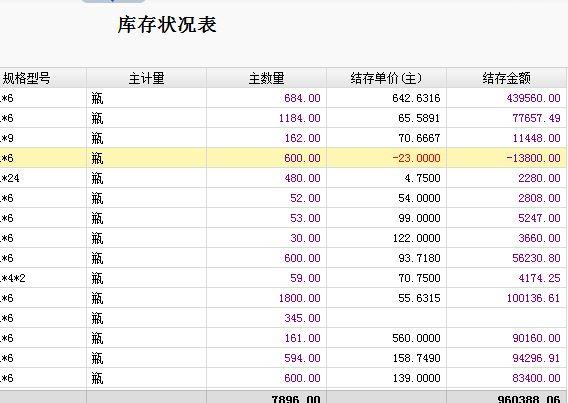568x403 pixels.
Task: Click unit price 139.0000
Action: click(x=386, y=378)
